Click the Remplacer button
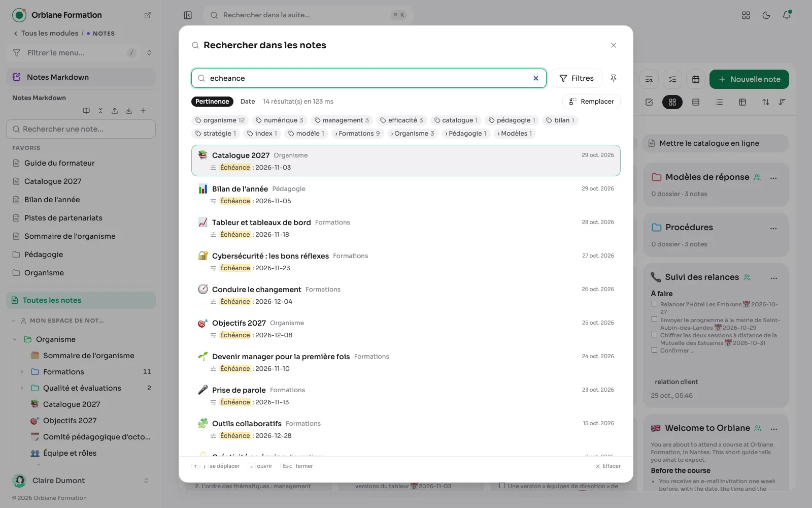 591,102
